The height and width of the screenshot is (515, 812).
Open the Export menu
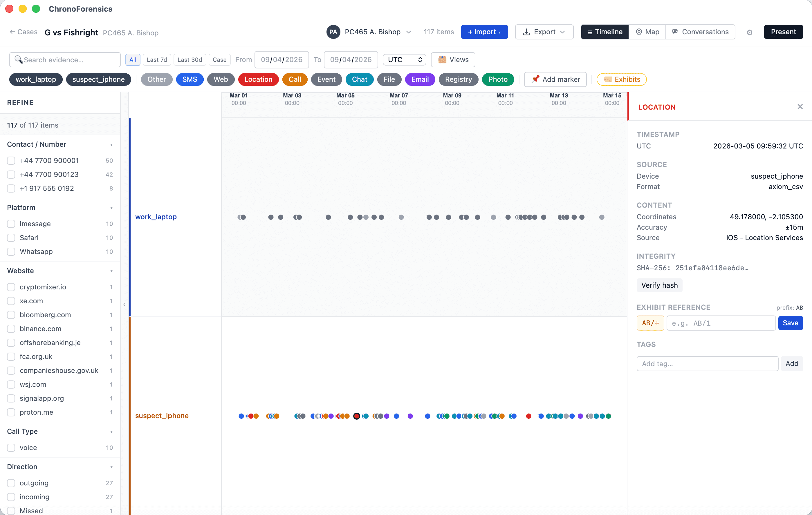click(x=544, y=32)
